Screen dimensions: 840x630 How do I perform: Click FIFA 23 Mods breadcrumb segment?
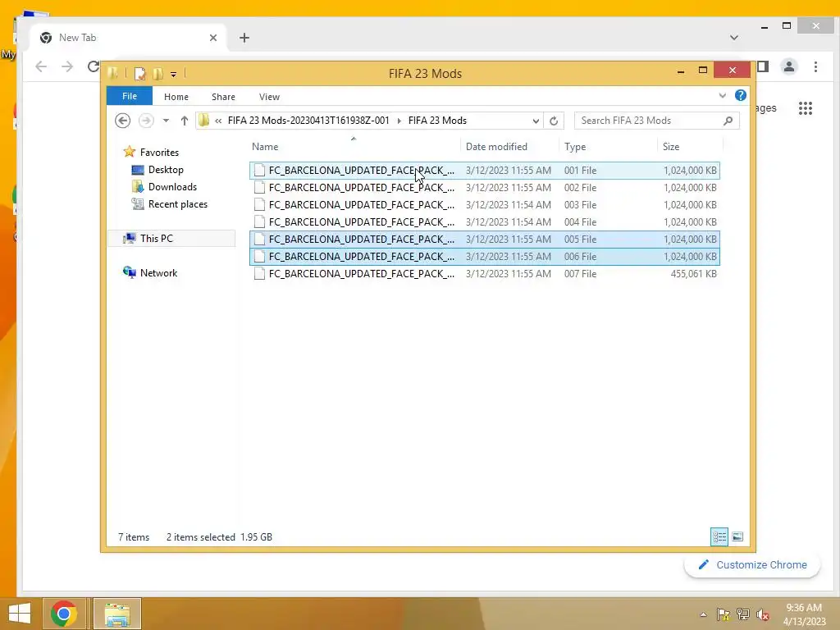tap(437, 121)
